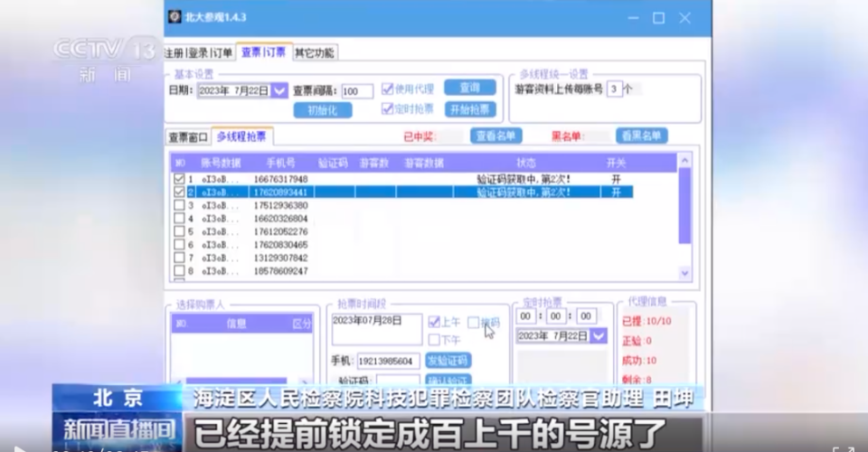The height and width of the screenshot is (452, 868).
Task: Click the app icon in title bar
Action: 175,17
